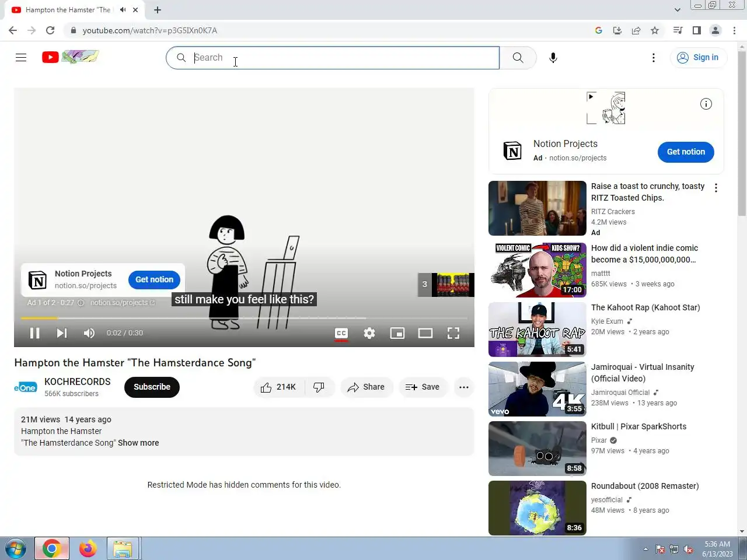Pause the playing video
747x560 pixels.
coord(35,333)
